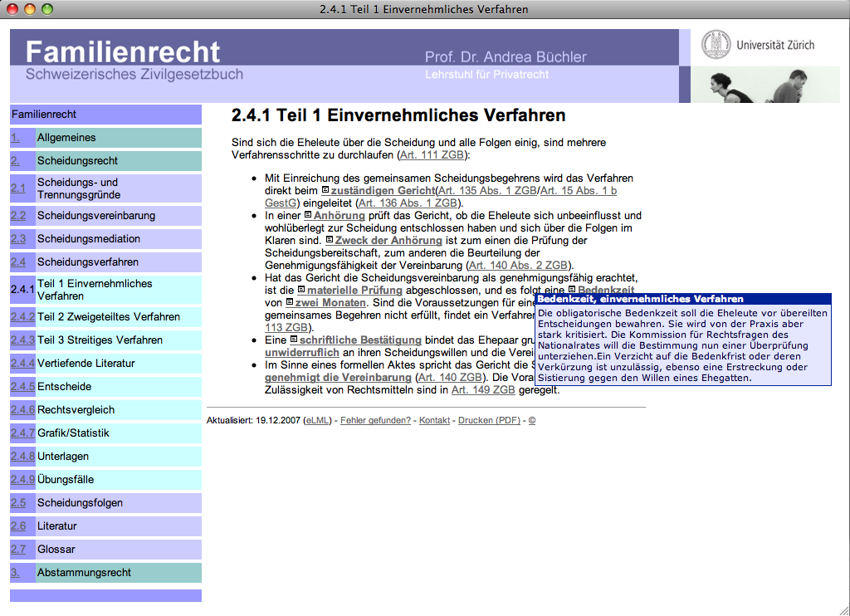The image size is (850, 616).
Task: Open 2.4.8 Unterlagen
Action: [105, 457]
